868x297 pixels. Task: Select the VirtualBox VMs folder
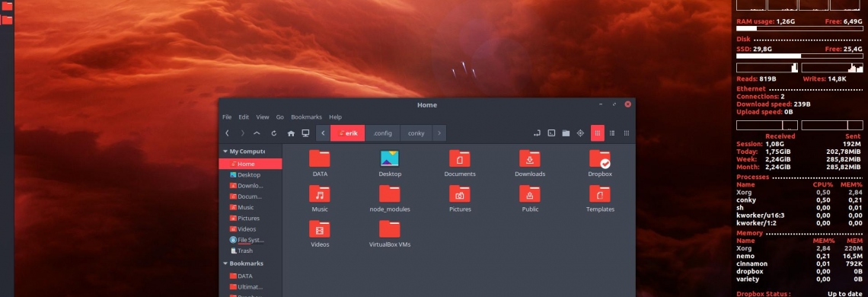tap(390, 234)
